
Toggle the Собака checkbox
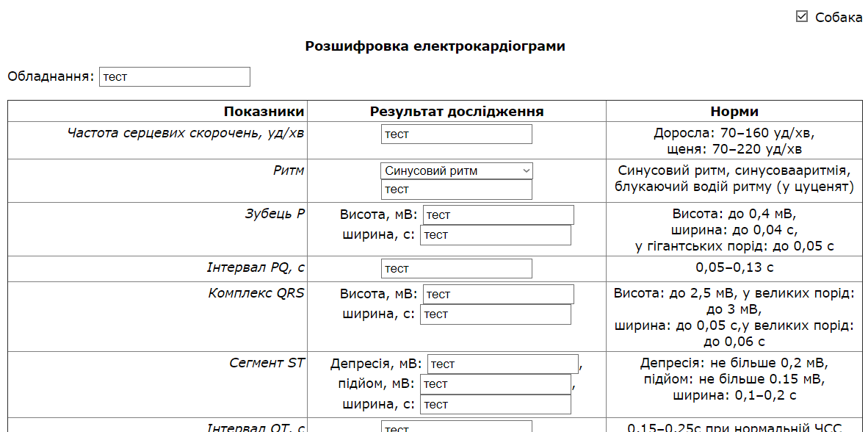tap(802, 16)
